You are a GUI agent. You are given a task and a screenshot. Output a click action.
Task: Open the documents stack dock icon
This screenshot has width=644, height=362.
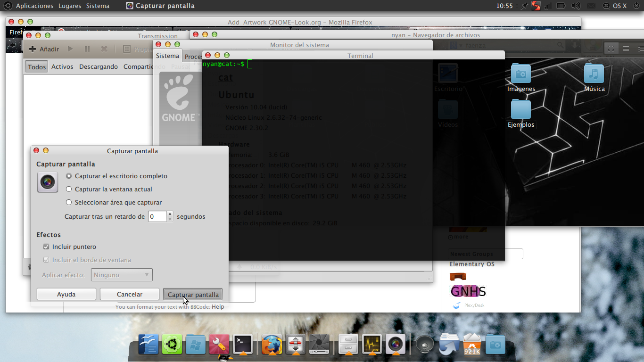448,345
